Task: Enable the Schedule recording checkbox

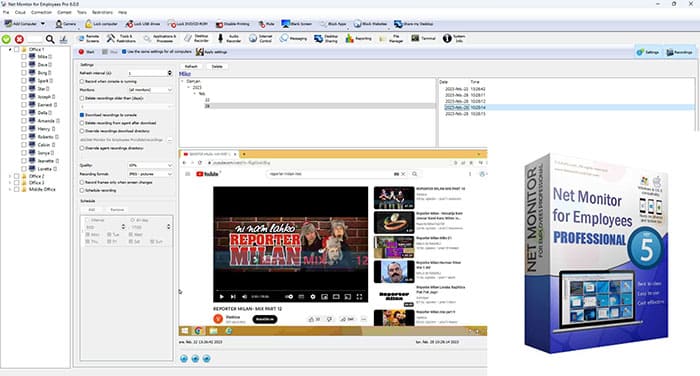Action: click(x=82, y=190)
